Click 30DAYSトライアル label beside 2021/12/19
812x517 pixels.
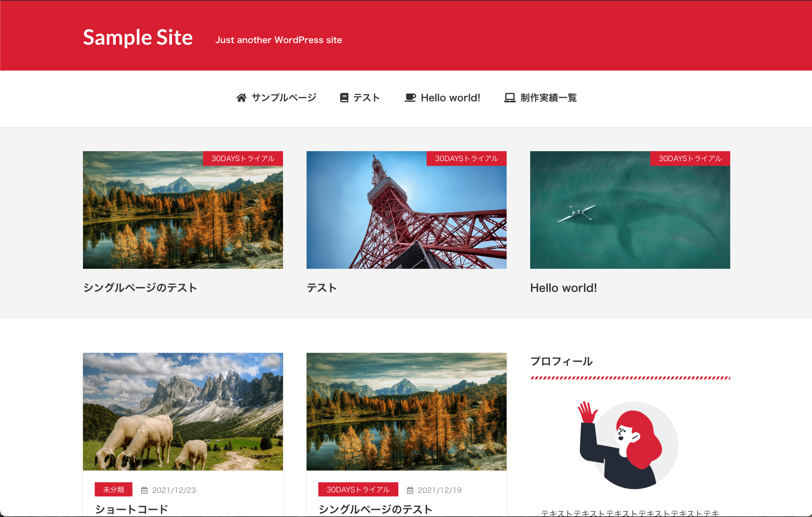[358, 489]
